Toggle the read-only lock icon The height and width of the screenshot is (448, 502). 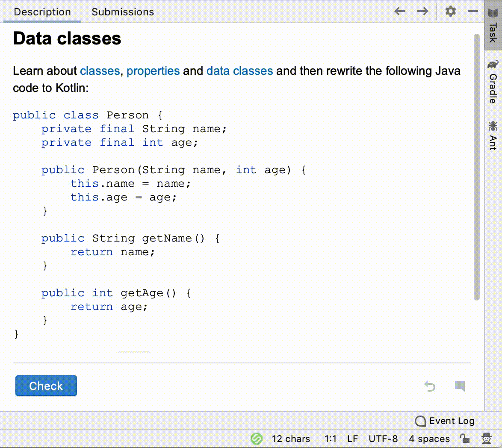(x=464, y=438)
